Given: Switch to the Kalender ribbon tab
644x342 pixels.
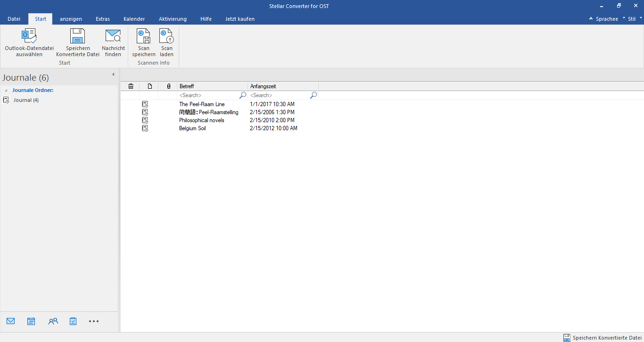Looking at the screenshot, I should (134, 19).
